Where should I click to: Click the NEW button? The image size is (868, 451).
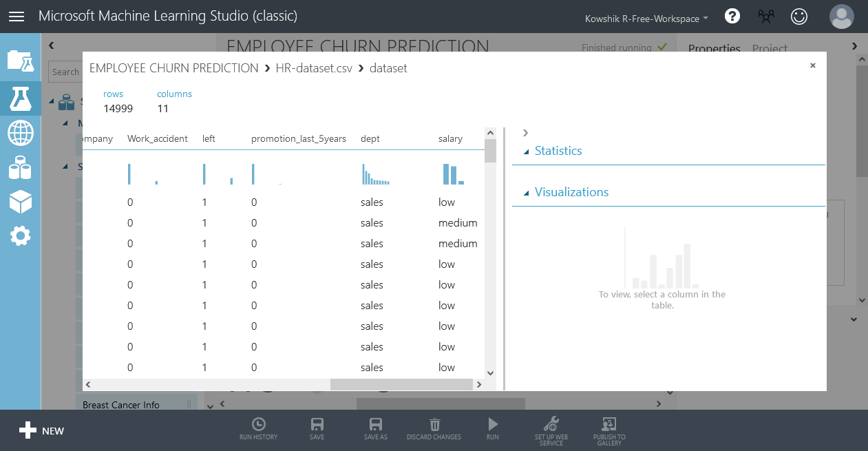[41, 430]
